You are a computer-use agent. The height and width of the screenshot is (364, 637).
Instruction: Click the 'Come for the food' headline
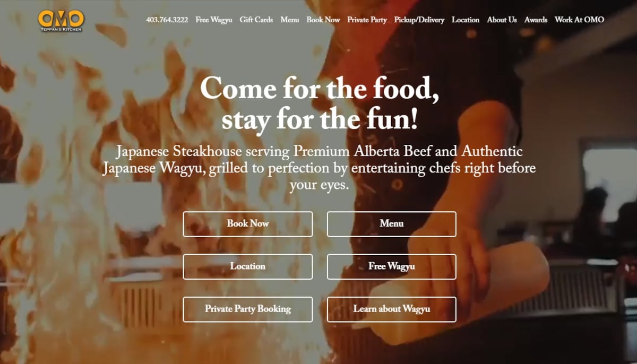pyautogui.click(x=320, y=104)
